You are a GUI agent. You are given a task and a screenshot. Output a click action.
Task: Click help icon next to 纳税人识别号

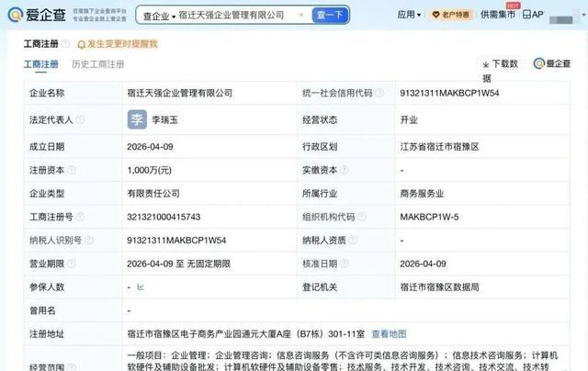[x=89, y=241]
